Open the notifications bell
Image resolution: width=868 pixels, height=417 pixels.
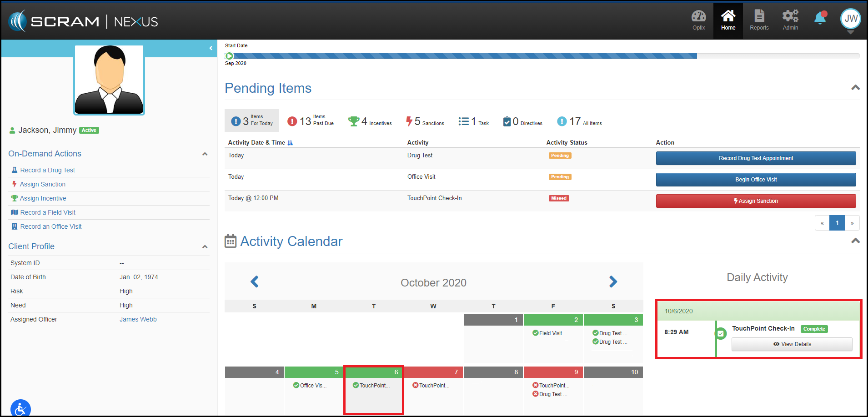pyautogui.click(x=820, y=18)
